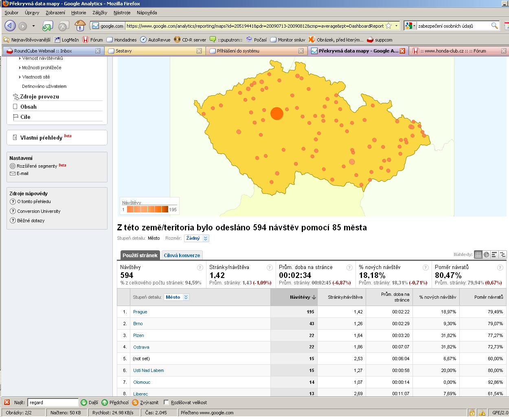The height and width of the screenshot is (420, 509).
Task: Click the Home toolbar icon
Action: click(80, 26)
